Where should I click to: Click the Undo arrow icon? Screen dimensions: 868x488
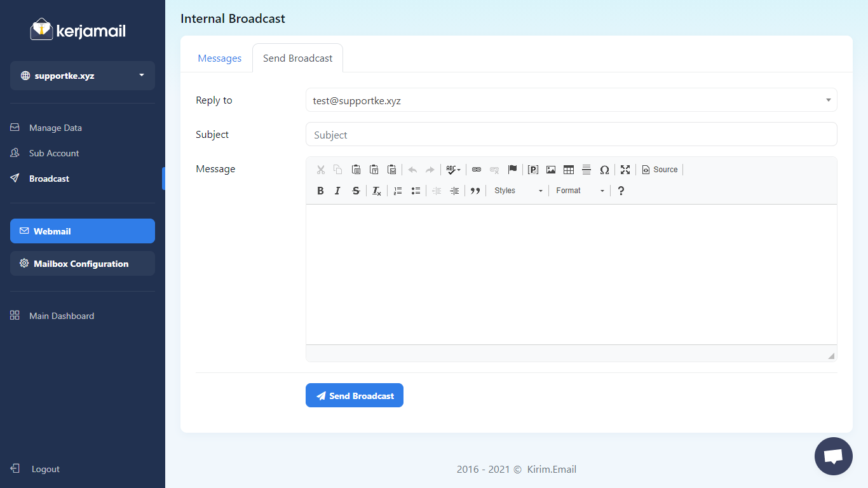click(412, 170)
